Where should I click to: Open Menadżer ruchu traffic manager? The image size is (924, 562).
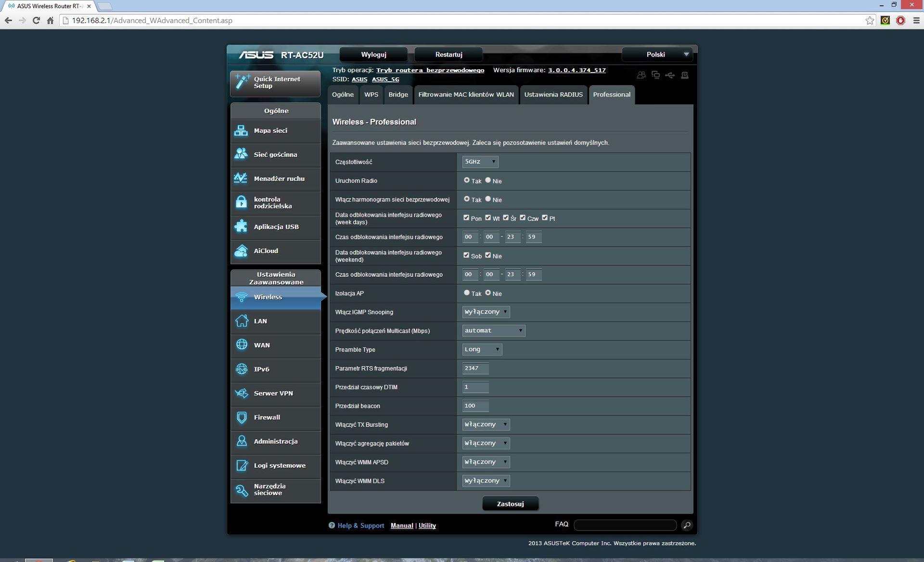point(275,179)
